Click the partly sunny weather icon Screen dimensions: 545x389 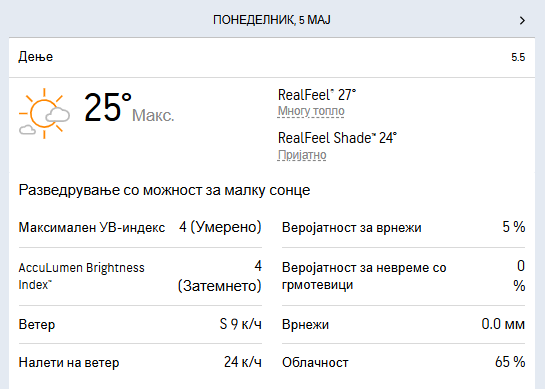[x=44, y=114]
